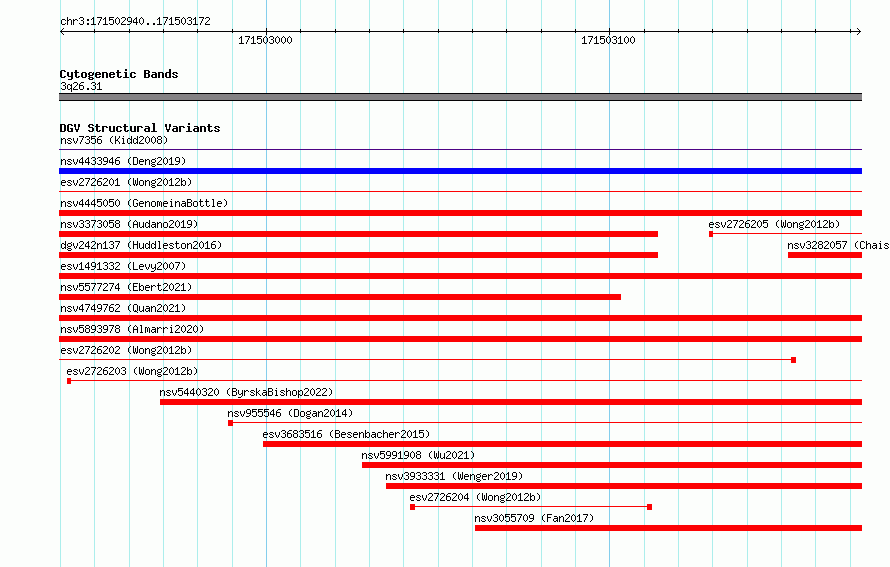
Task: Open the nsv5893978 (Almarri2020) label
Action: (132, 329)
